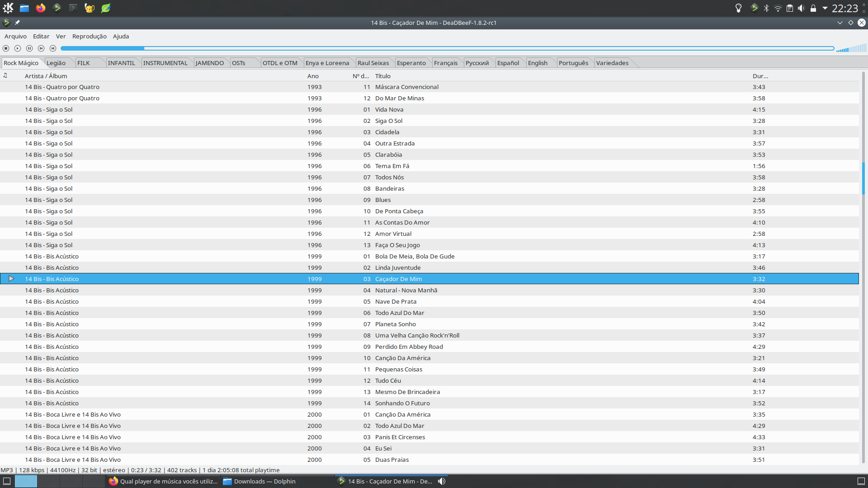Open the Bluetooth tray icon

coord(766,8)
